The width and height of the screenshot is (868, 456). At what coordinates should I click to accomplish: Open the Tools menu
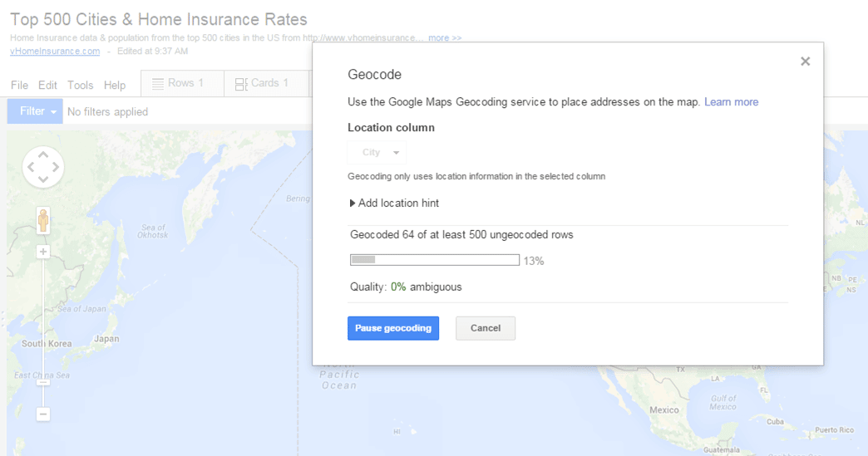pyautogui.click(x=81, y=85)
